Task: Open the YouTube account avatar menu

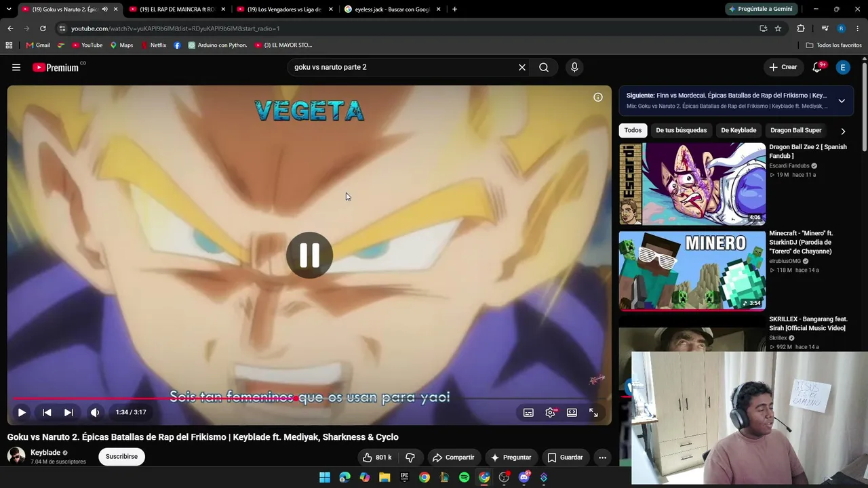Action: coord(843,67)
